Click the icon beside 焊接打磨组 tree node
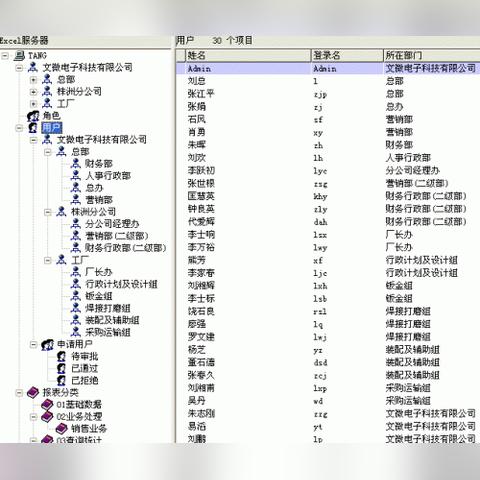 click(x=76, y=308)
